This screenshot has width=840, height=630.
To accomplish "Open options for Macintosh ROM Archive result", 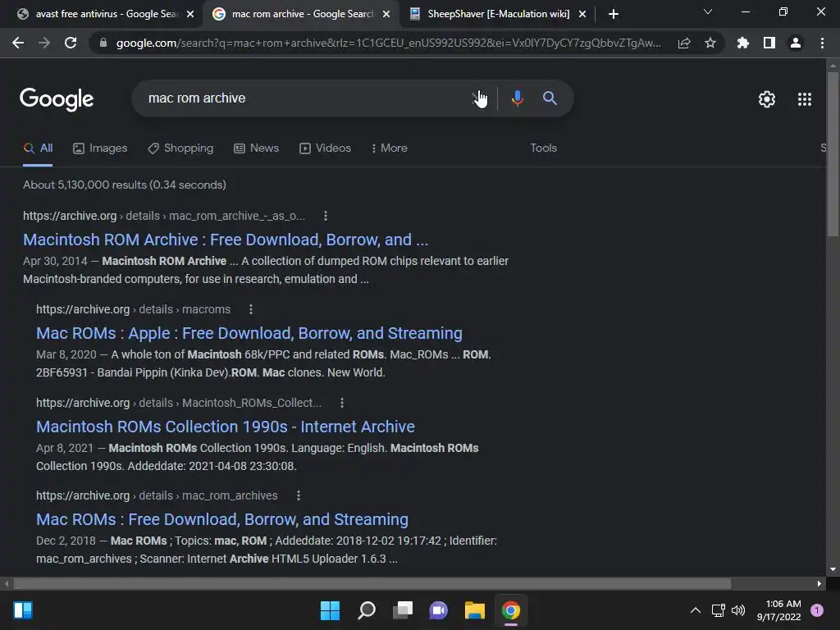I will (x=325, y=216).
